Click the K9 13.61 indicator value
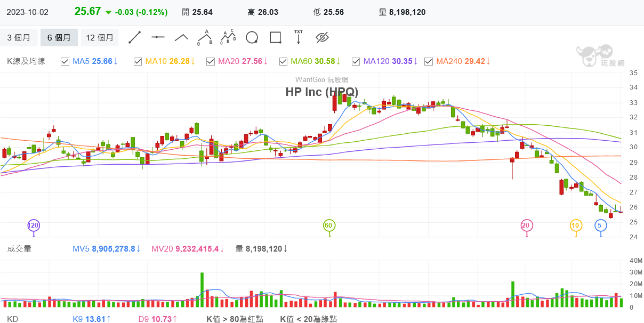 pyautogui.click(x=92, y=319)
